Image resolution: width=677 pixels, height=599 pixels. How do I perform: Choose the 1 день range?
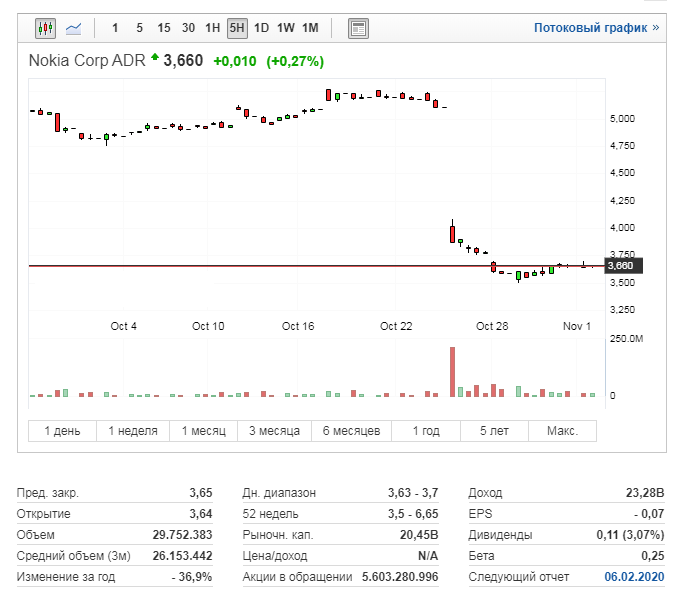63,431
